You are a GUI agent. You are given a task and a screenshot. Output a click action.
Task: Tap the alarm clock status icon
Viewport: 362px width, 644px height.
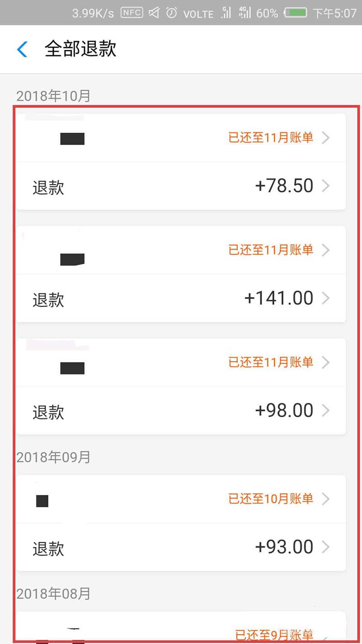point(172,13)
